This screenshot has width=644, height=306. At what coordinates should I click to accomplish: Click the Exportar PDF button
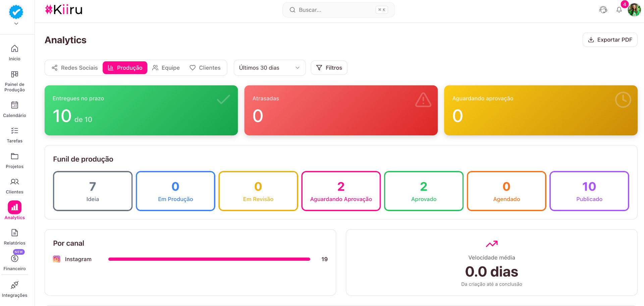click(x=610, y=40)
